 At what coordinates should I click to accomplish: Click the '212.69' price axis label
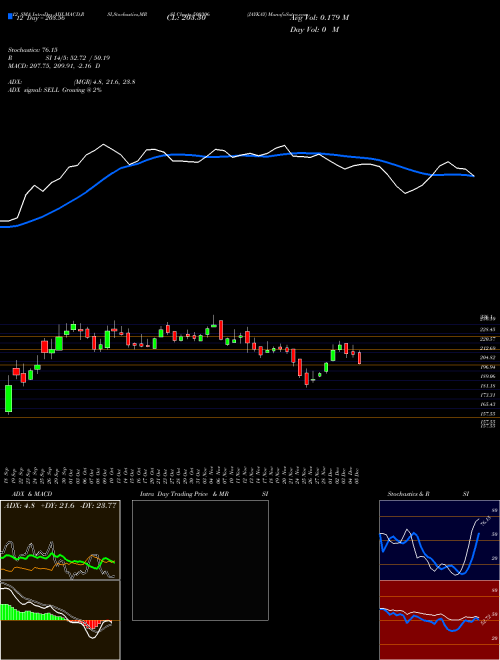tap(489, 348)
